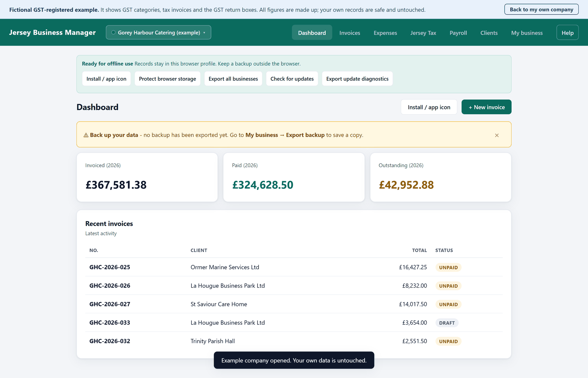Navigate to Payroll

point(458,33)
